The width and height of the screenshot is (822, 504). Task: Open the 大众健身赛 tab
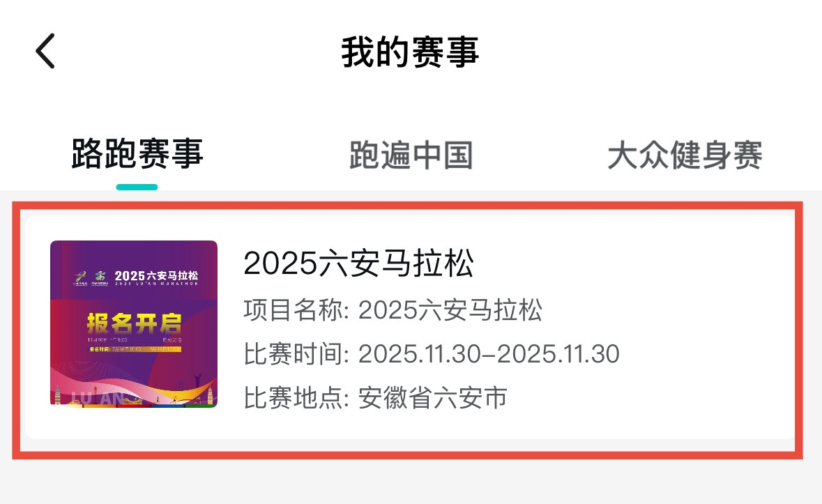click(685, 155)
